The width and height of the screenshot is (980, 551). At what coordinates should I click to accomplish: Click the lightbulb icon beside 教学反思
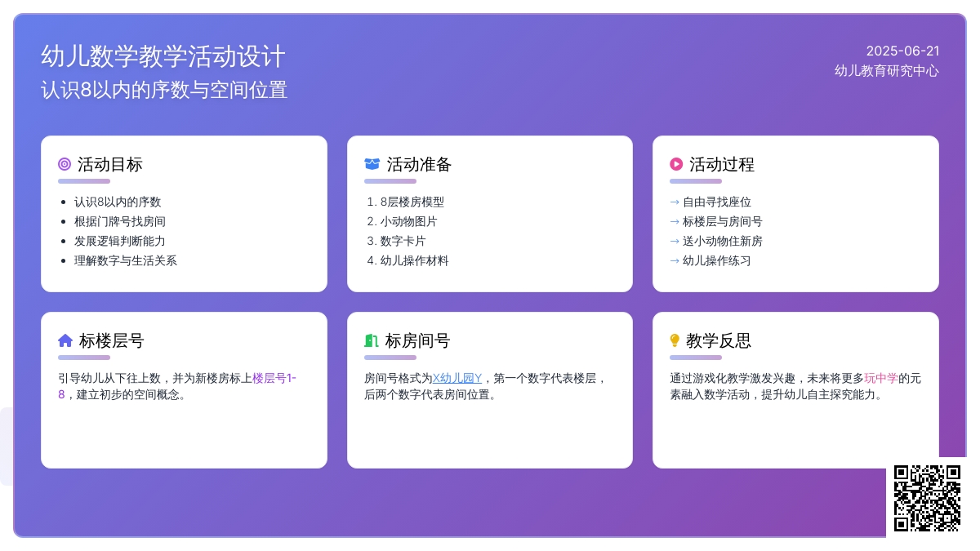675,340
